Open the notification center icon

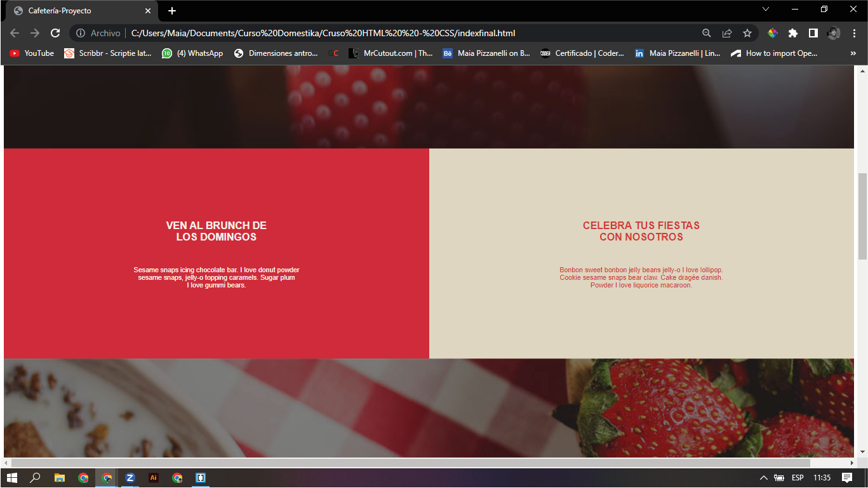pyautogui.click(x=847, y=478)
